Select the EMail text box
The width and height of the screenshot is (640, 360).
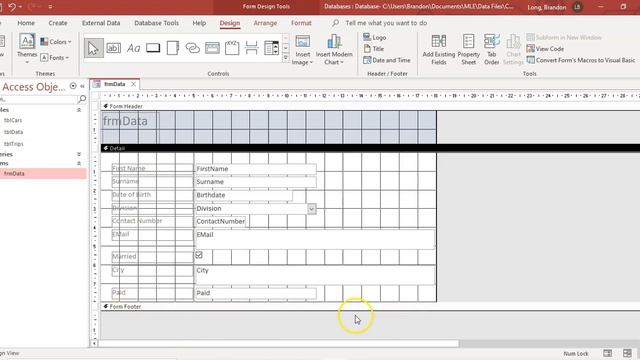click(x=315, y=239)
